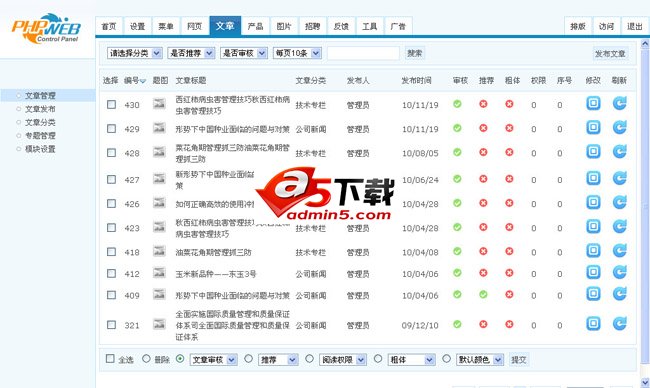Toggle the red recommend icon of article 430

click(x=483, y=104)
